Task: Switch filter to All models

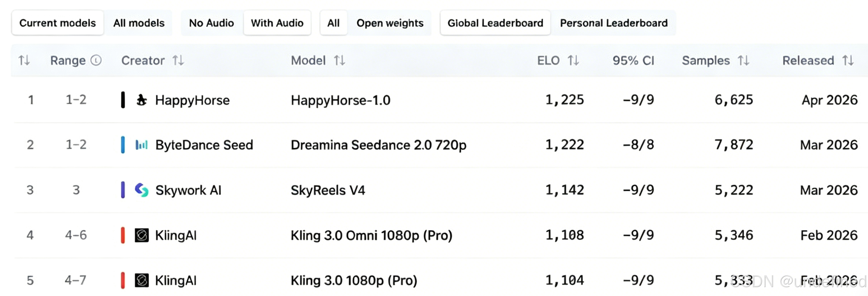Action: pos(139,23)
